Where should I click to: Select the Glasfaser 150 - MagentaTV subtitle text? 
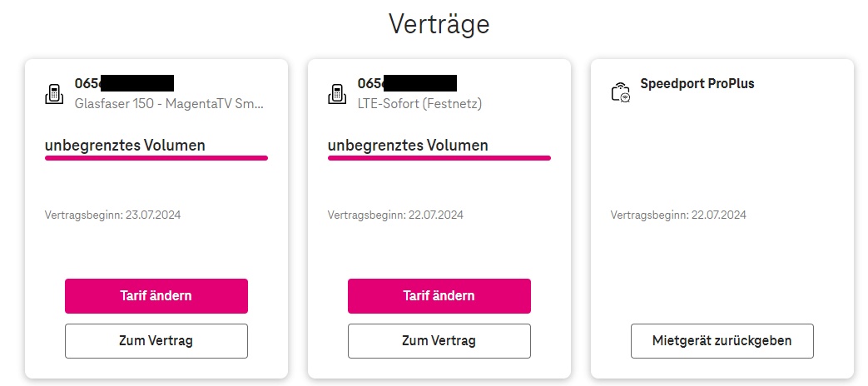(169, 104)
